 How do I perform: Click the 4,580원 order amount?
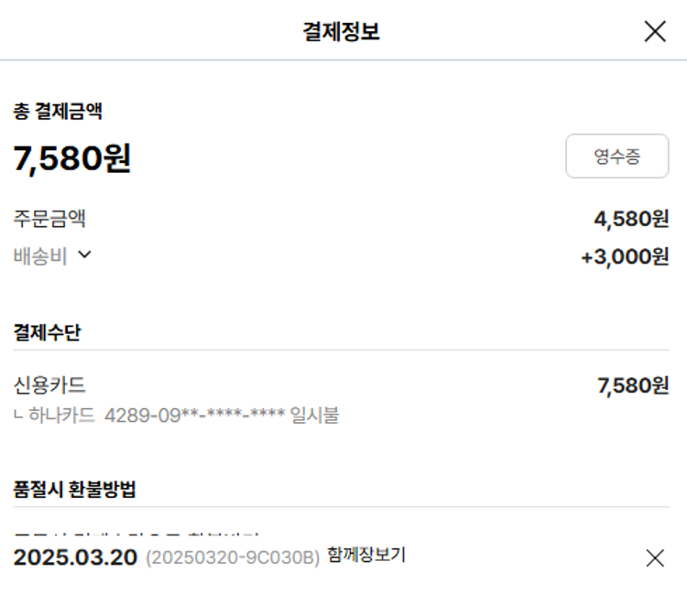(x=631, y=219)
